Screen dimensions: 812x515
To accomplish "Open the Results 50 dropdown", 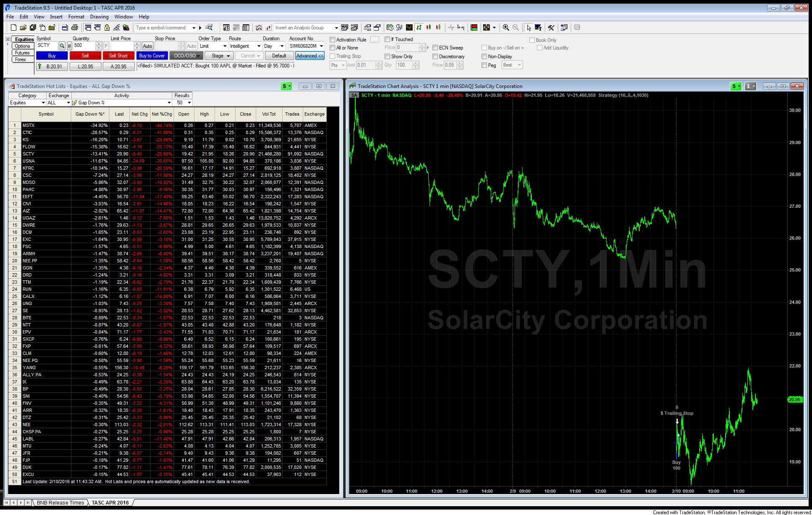I will pos(189,103).
